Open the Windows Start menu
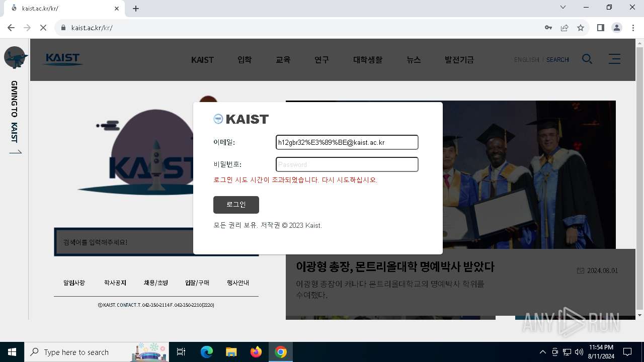This screenshot has height=362, width=644. (12, 352)
